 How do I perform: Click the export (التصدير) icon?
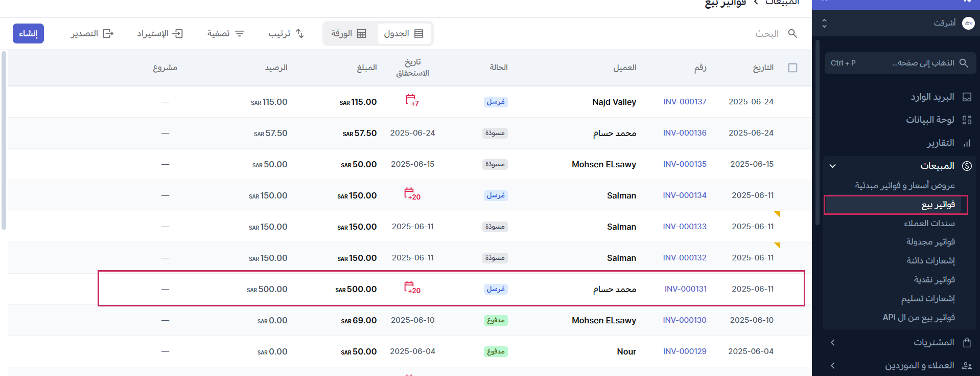(x=108, y=34)
